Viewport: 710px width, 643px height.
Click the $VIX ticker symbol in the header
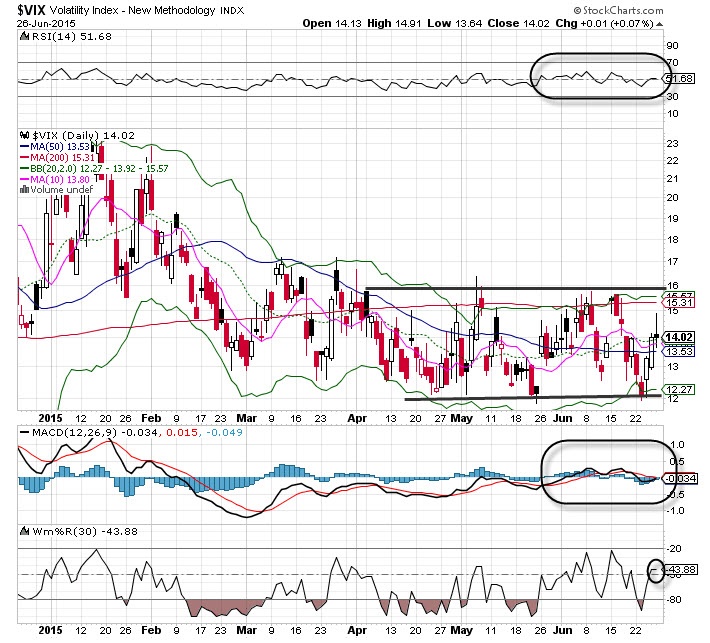[x=36, y=8]
